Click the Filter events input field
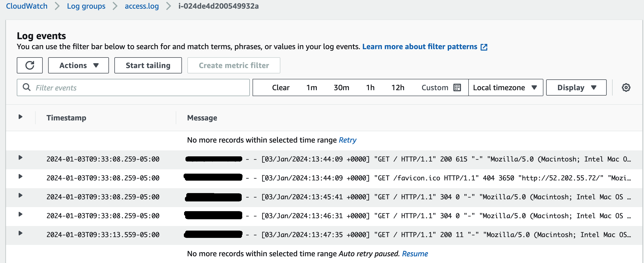The height and width of the screenshot is (263, 644). [x=141, y=87]
